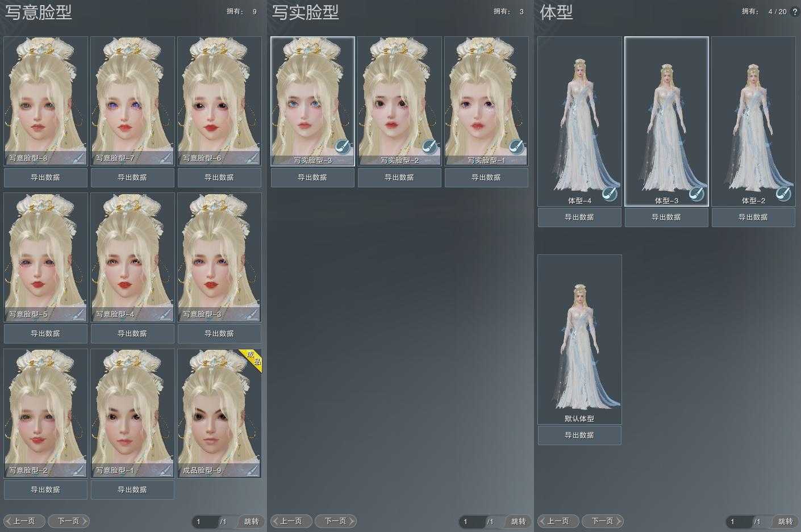801x532 pixels.
Task: Select the 写实脸型-2 face thumbnail
Action: tap(399, 97)
